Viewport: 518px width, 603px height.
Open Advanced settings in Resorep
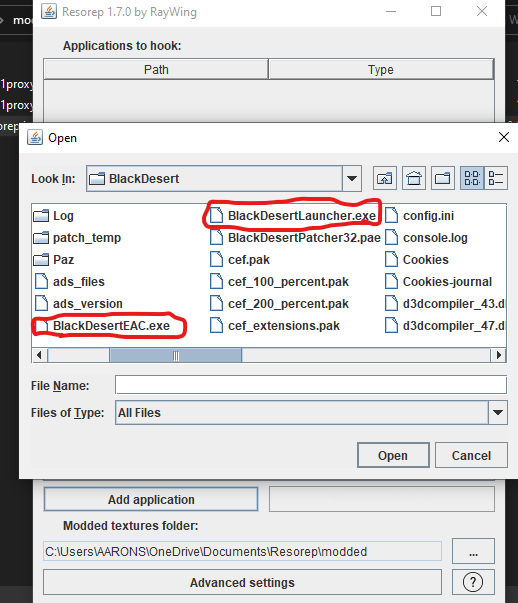click(242, 582)
